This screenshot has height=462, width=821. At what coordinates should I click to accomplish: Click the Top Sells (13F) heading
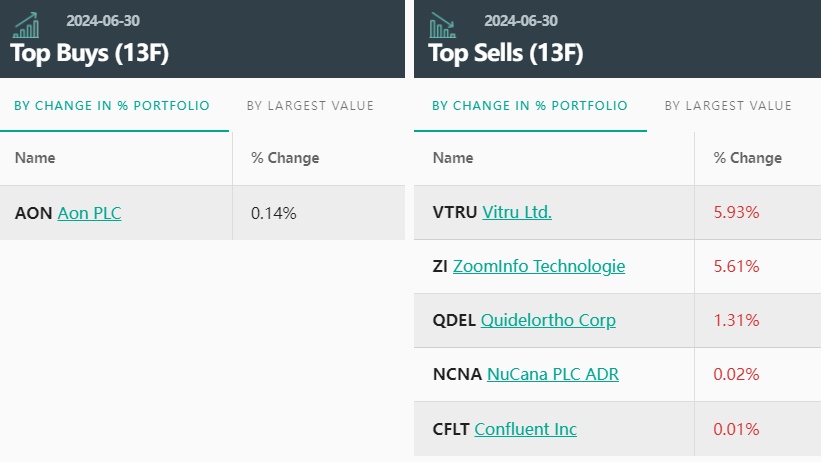pyautogui.click(x=506, y=53)
